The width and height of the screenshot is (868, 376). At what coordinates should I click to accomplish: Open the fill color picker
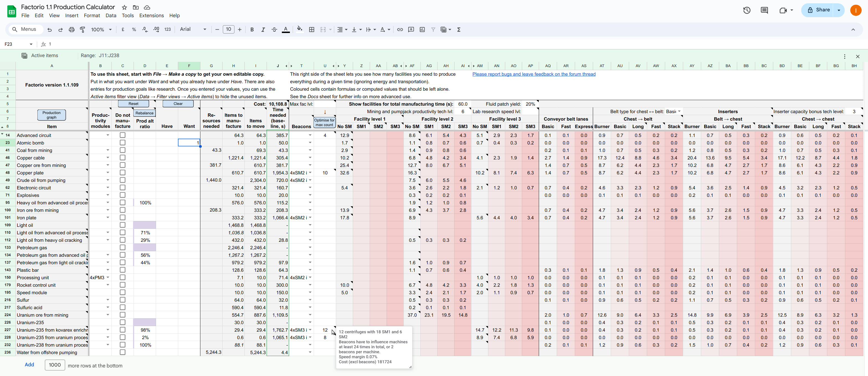click(300, 30)
